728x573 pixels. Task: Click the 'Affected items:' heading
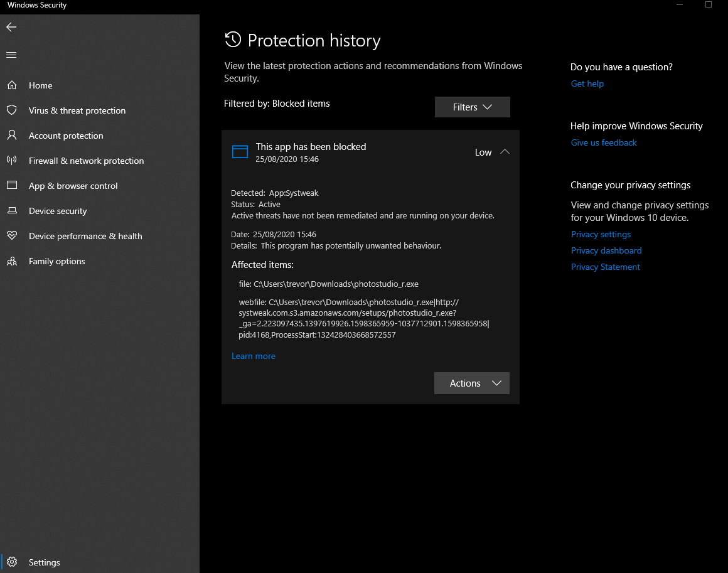tap(262, 265)
